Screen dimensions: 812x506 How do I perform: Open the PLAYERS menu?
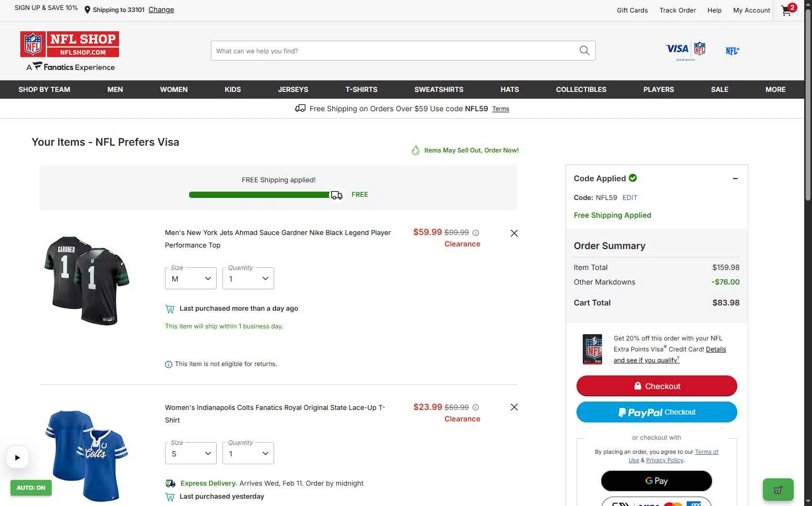tap(658, 90)
